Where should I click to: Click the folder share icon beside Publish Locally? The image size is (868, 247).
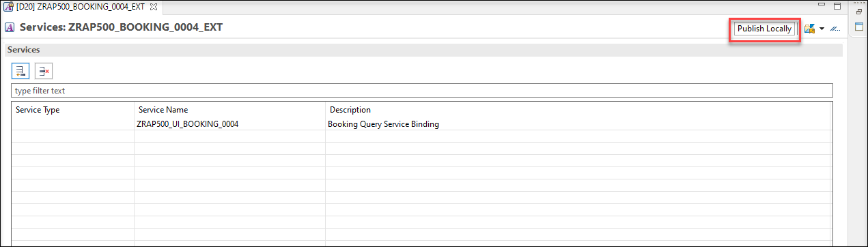[x=810, y=29]
